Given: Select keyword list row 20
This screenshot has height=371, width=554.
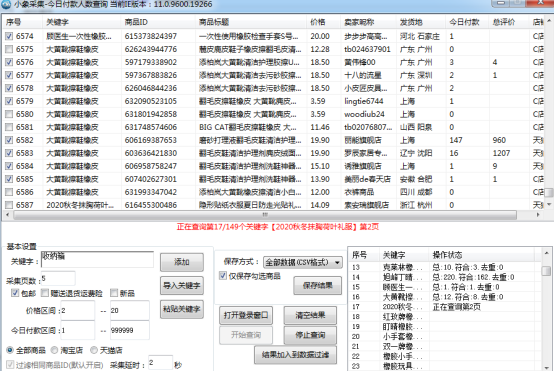Looking at the screenshot, I should pyautogui.click(x=445, y=336).
